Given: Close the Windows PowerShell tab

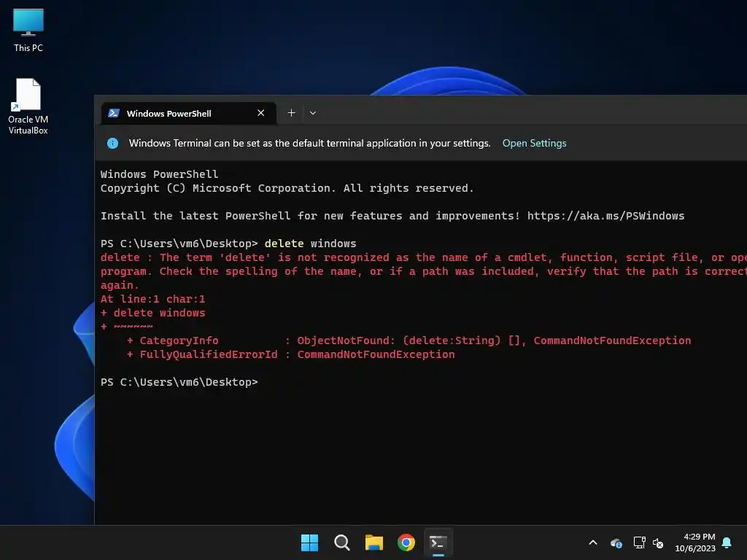Looking at the screenshot, I should tap(260, 113).
